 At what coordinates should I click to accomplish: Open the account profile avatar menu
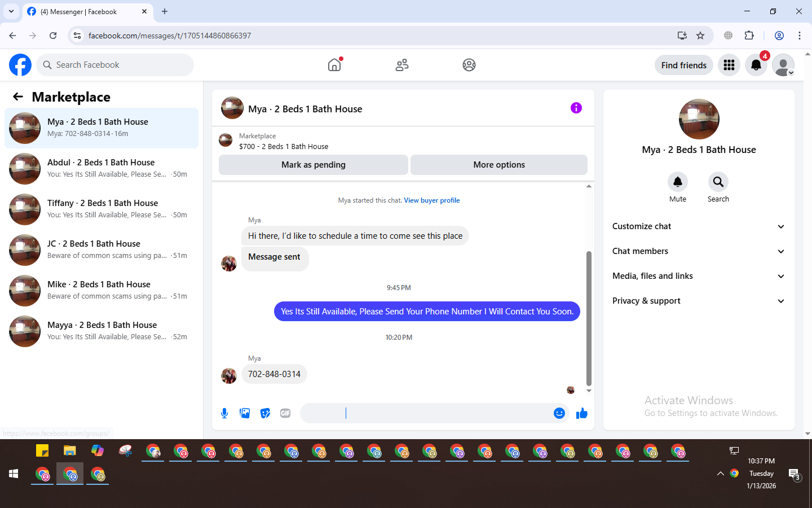click(783, 65)
